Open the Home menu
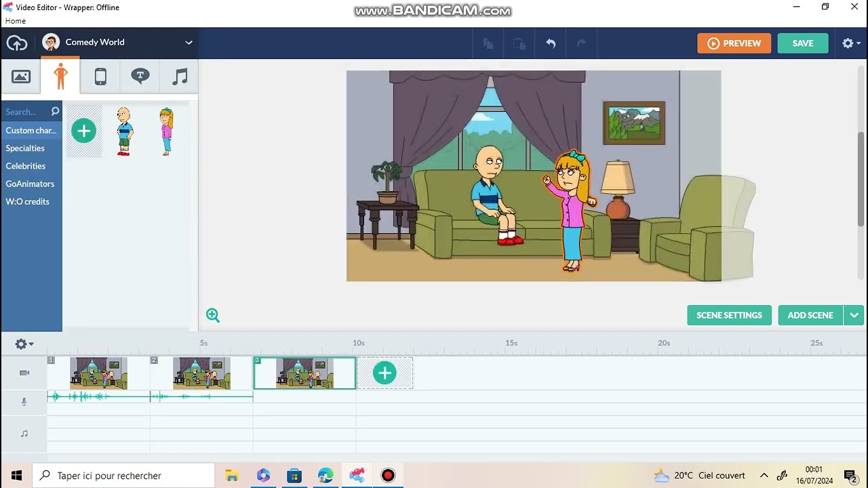868x488 pixels. pyautogui.click(x=16, y=21)
